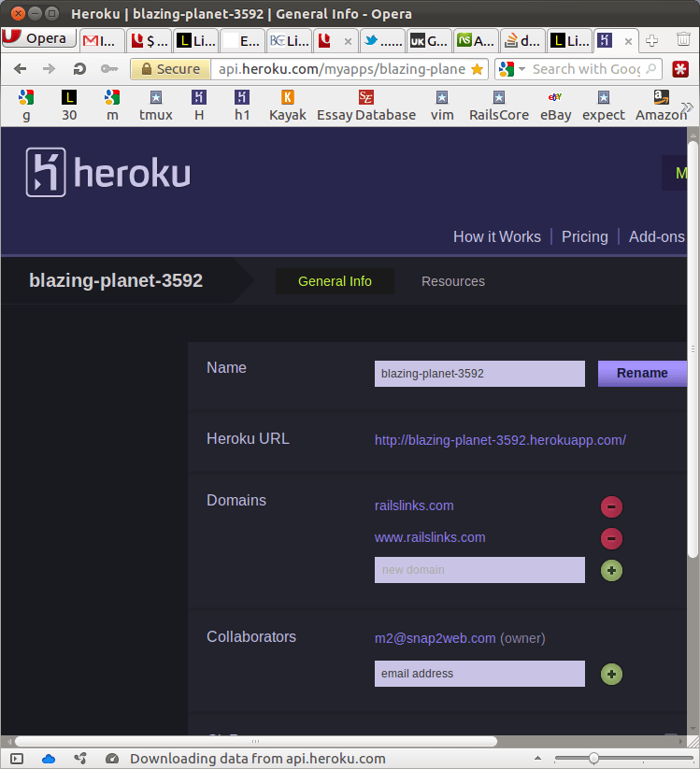Click the horizontal page scrollbar
Image resolution: width=700 pixels, height=769 pixels.
pos(256,741)
